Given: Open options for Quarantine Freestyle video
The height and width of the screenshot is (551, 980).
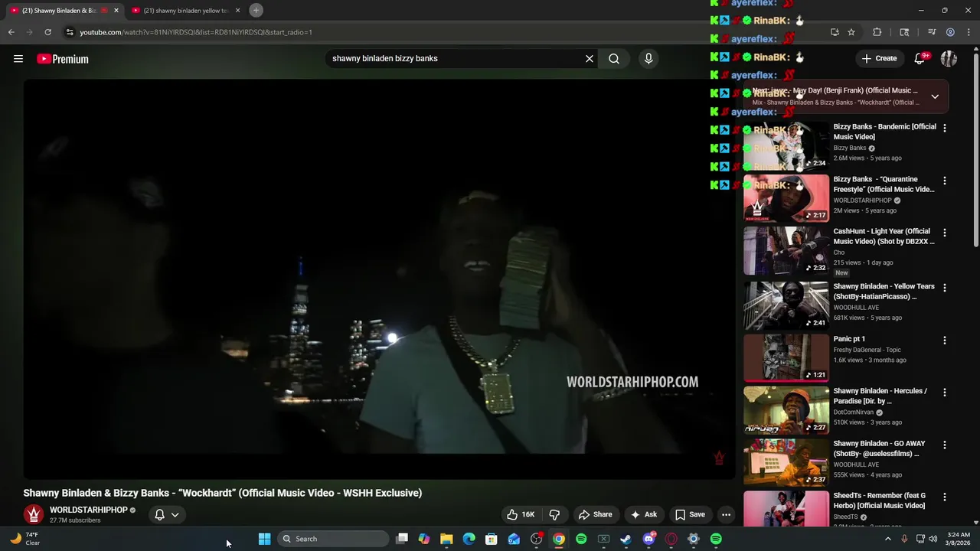Looking at the screenshot, I should tap(944, 181).
